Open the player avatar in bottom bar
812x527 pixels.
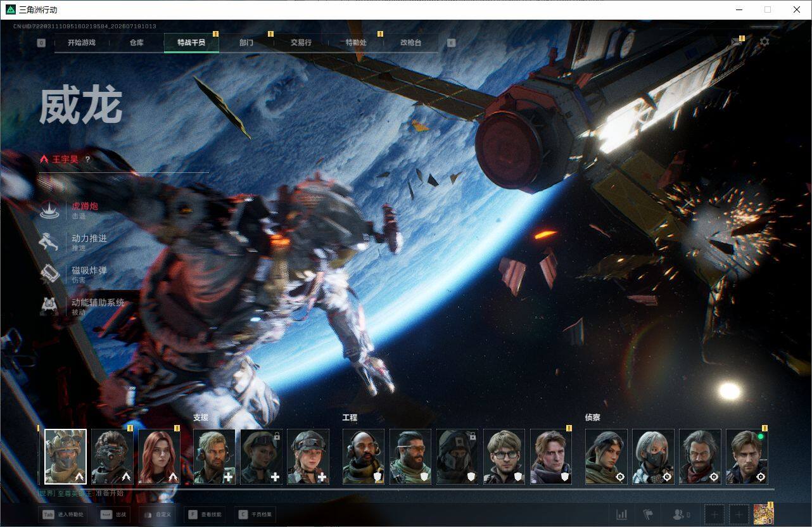(x=763, y=514)
